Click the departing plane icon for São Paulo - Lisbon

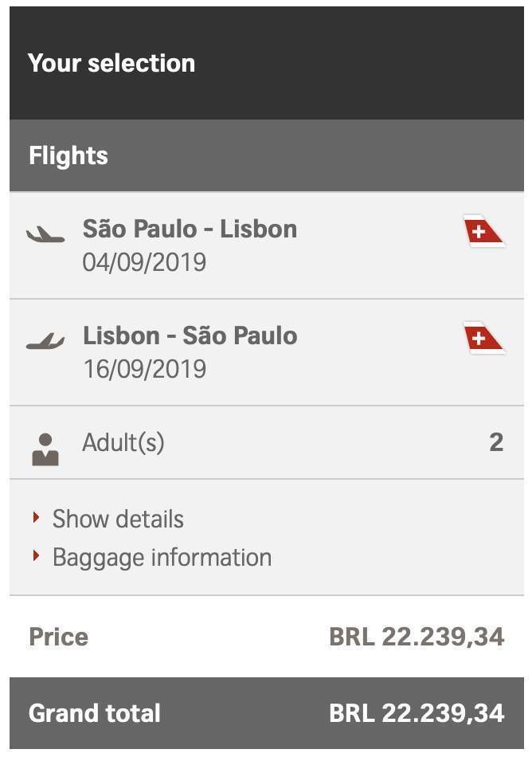45,235
